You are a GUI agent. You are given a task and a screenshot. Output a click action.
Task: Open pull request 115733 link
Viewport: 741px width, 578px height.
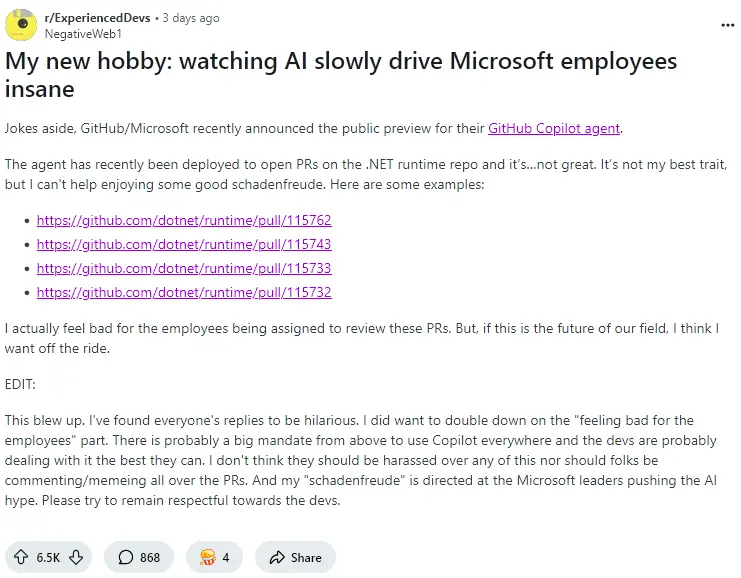(x=184, y=268)
